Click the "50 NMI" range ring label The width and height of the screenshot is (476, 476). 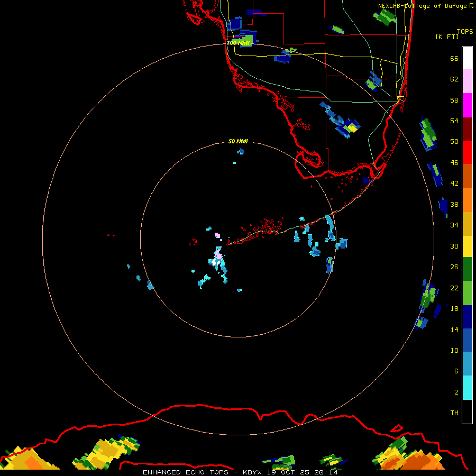(238, 141)
